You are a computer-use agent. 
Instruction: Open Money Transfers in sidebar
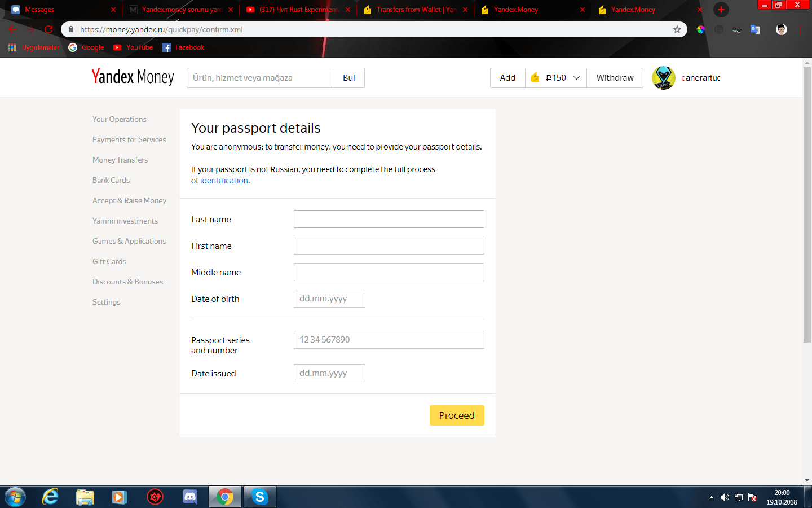120,160
